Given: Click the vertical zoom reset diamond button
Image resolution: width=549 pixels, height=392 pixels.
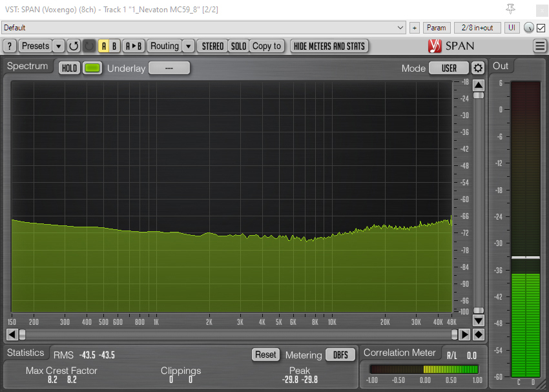Looking at the screenshot, I should click(x=479, y=334).
